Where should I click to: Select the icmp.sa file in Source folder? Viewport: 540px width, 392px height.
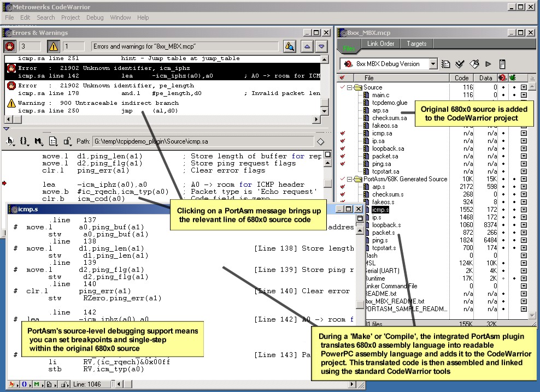point(381,133)
